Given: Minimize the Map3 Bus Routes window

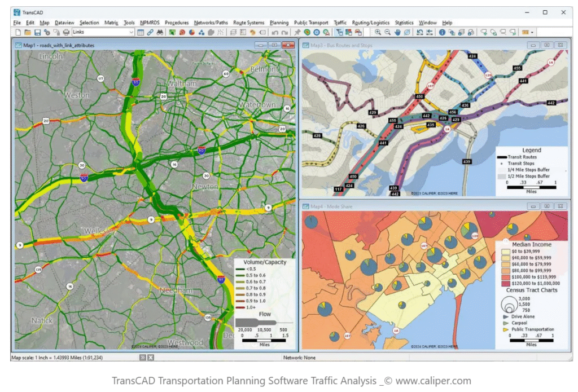Looking at the screenshot, I should pos(533,45).
